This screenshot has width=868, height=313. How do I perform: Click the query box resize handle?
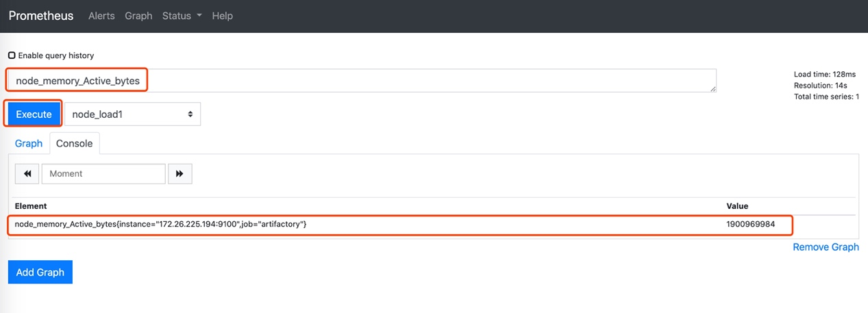(x=712, y=88)
